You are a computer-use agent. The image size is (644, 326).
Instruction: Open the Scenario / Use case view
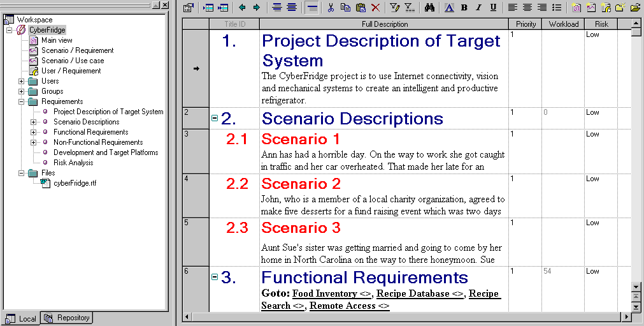point(73,61)
